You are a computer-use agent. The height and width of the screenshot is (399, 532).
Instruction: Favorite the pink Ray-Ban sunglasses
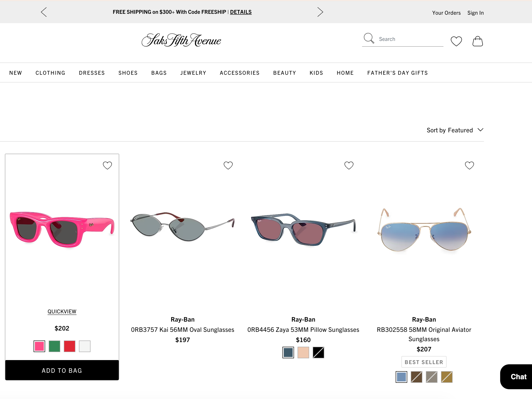[107, 165]
